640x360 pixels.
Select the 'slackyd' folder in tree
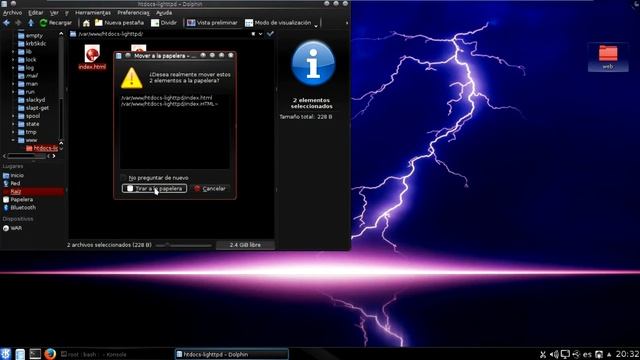pyautogui.click(x=36, y=100)
